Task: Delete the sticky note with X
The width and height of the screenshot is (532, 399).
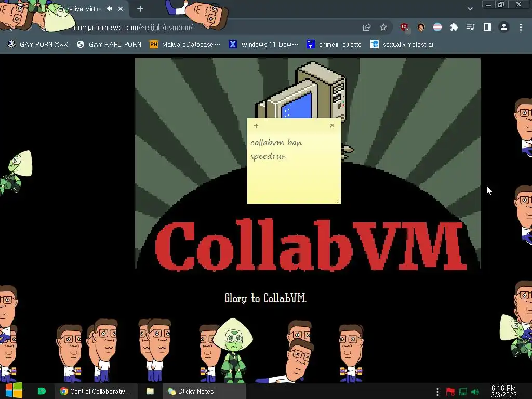Action: pyautogui.click(x=332, y=126)
